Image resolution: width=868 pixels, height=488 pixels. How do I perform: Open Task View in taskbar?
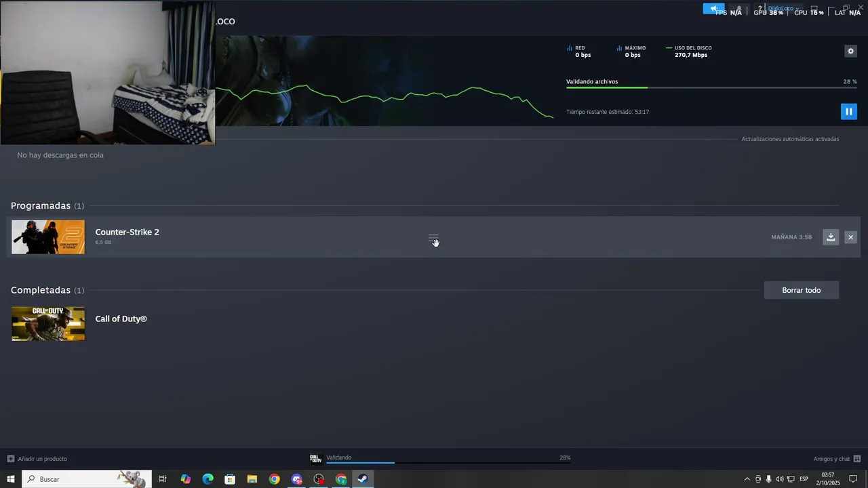pyautogui.click(x=163, y=479)
